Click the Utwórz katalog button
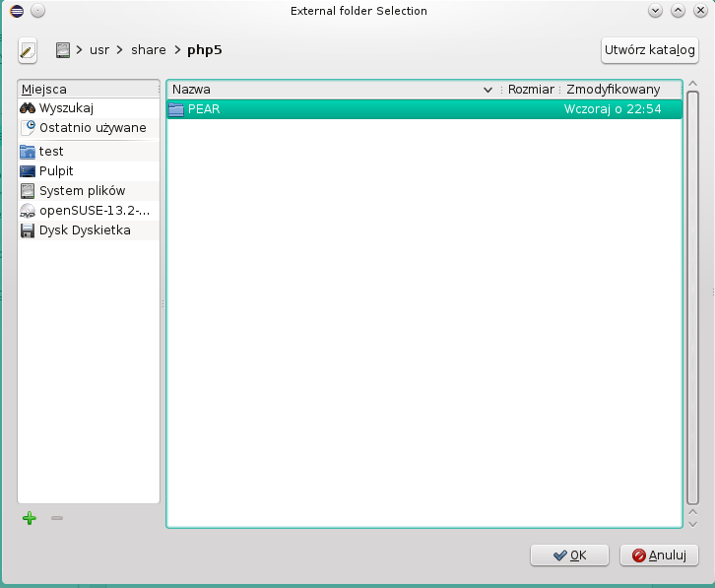Viewport: 715px width, 588px height. tap(649, 49)
